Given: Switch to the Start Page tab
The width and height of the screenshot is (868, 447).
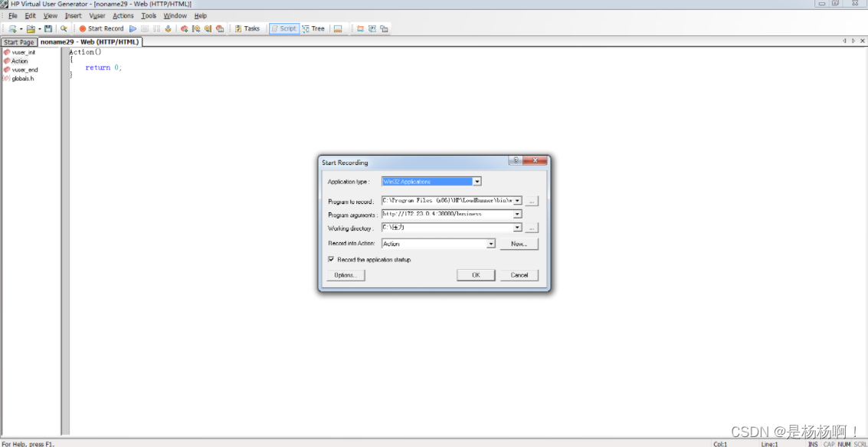Looking at the screenshot, I should pyautogui.click(x=18, y=42).
